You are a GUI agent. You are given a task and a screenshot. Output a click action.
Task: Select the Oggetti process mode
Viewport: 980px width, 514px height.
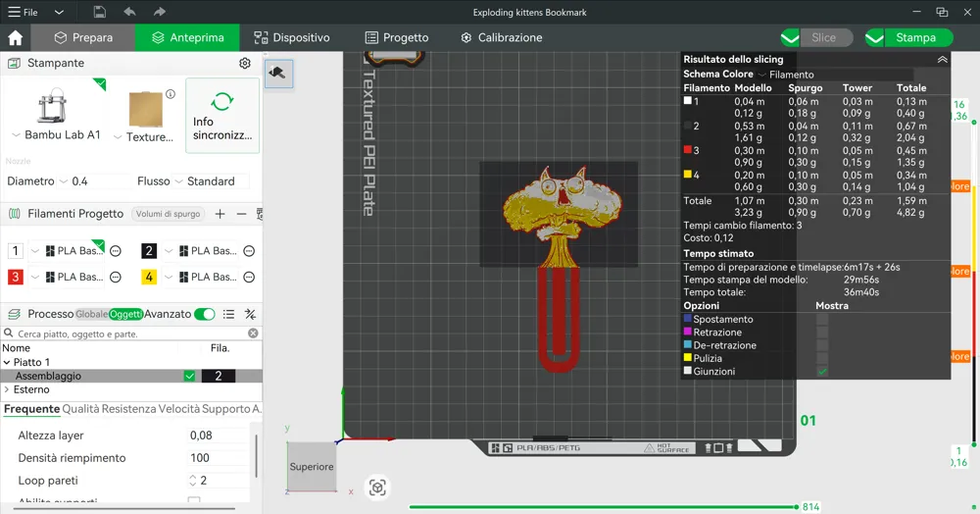point(125,314)
